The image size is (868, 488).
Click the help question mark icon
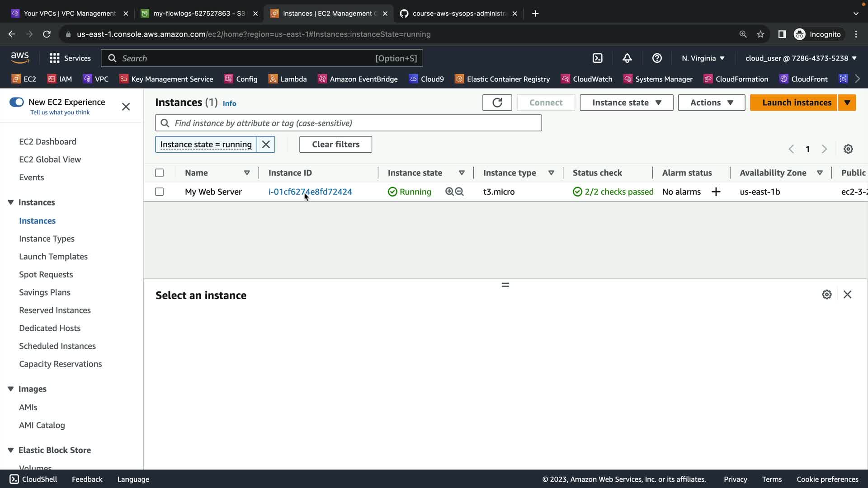pyautogui.click(x=657, y=58)
